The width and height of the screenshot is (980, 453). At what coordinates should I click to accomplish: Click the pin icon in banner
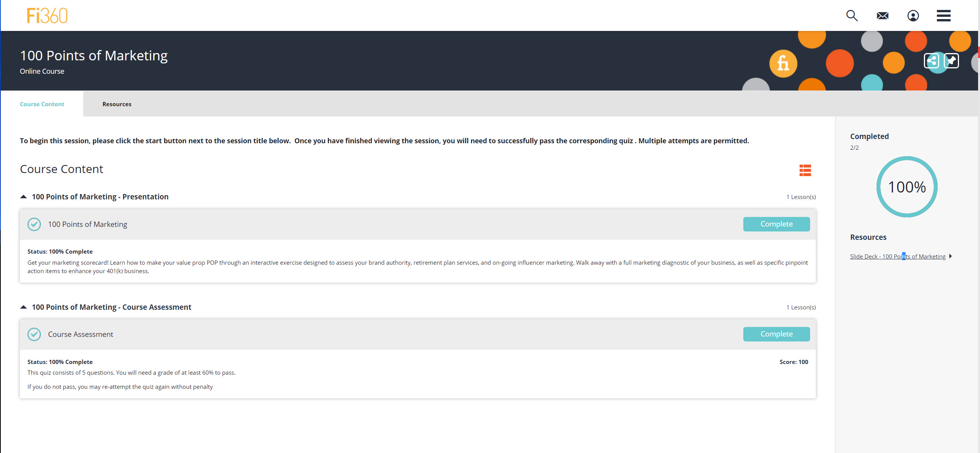951,61
